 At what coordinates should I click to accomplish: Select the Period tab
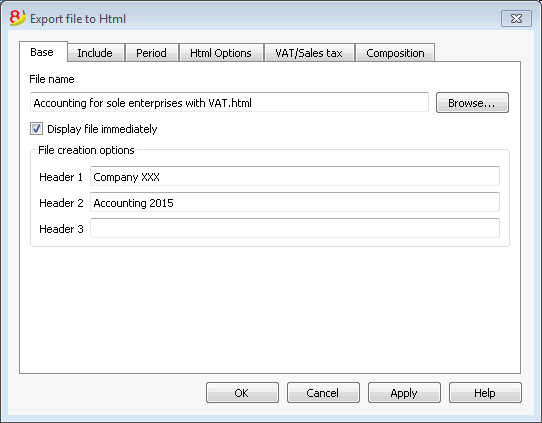(151, 53)
